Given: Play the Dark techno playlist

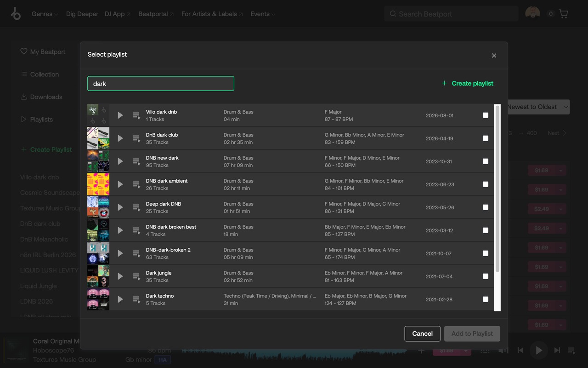Looking at the screenshot, I should tap(120, 299).
